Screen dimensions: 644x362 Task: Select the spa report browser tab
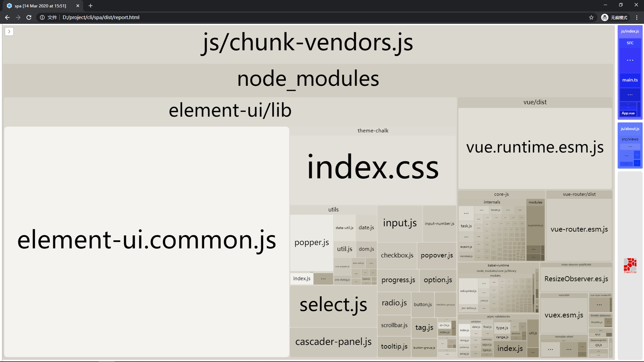40,6
